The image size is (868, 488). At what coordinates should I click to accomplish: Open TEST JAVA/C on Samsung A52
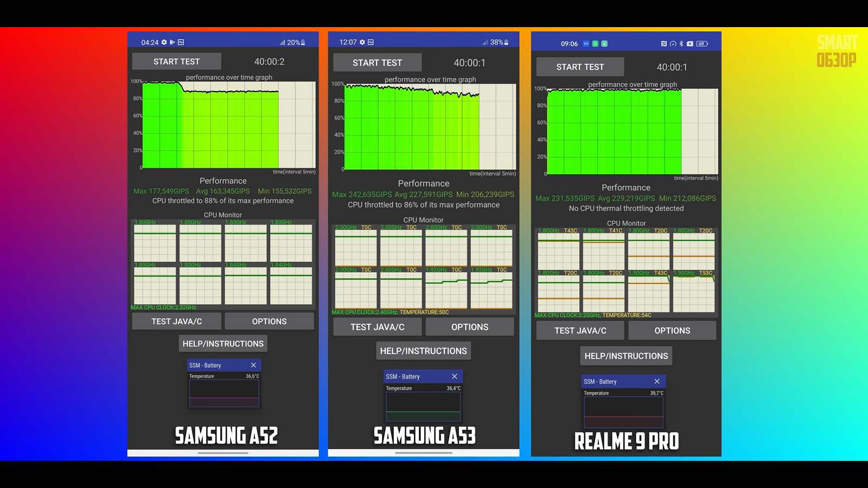tap(177, 321)
